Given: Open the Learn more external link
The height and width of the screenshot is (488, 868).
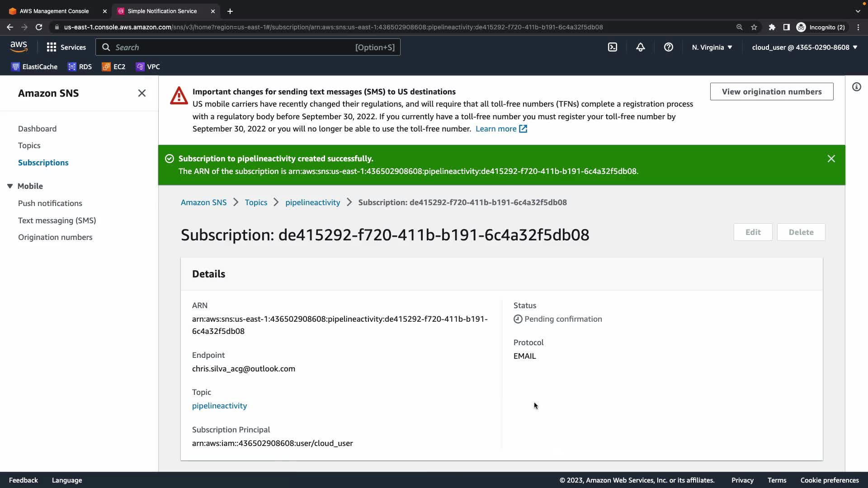Looking at the screenshot, I should [x=501, y=129].
